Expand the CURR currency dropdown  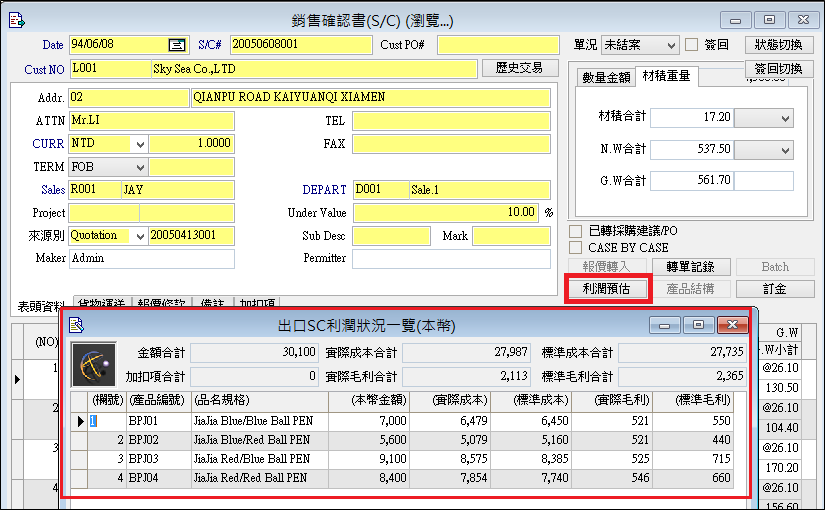[139, 144]
